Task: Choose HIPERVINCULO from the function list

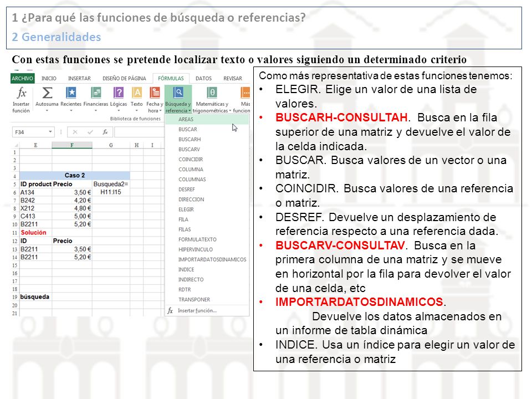Action: tap(207, 250)
